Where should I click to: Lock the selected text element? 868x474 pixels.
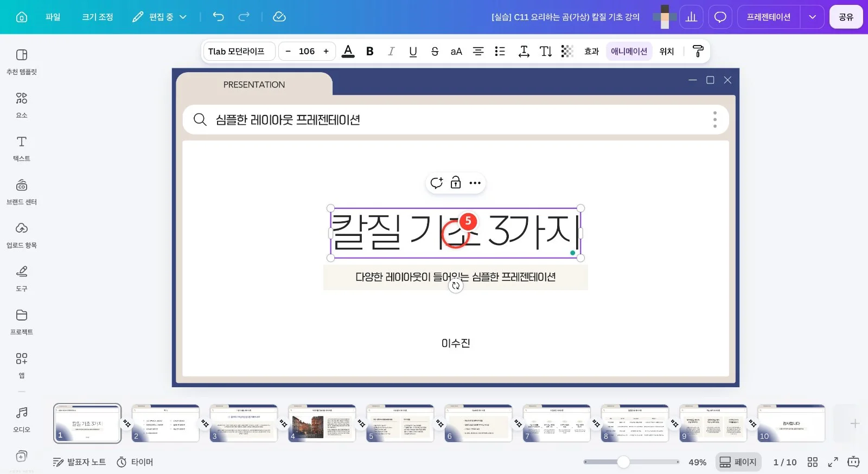[x=456, y=183]
